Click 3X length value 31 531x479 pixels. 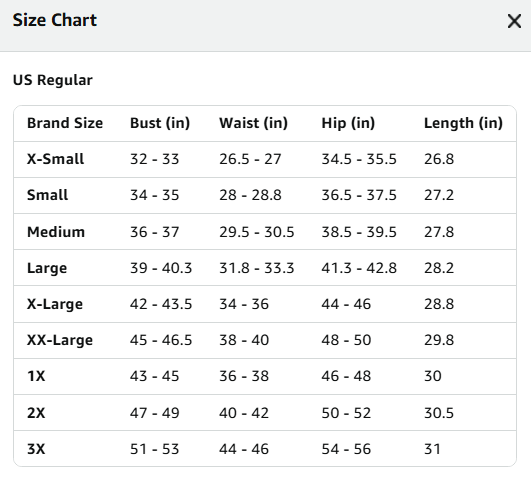(432, 449)
